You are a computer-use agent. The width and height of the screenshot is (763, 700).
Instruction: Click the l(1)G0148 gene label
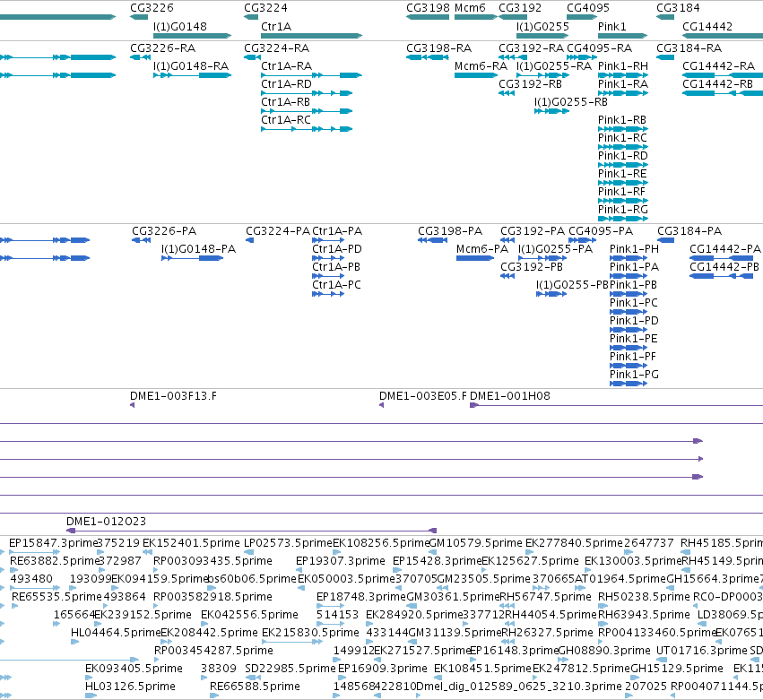pyautogui.click(x=180, y=26)
